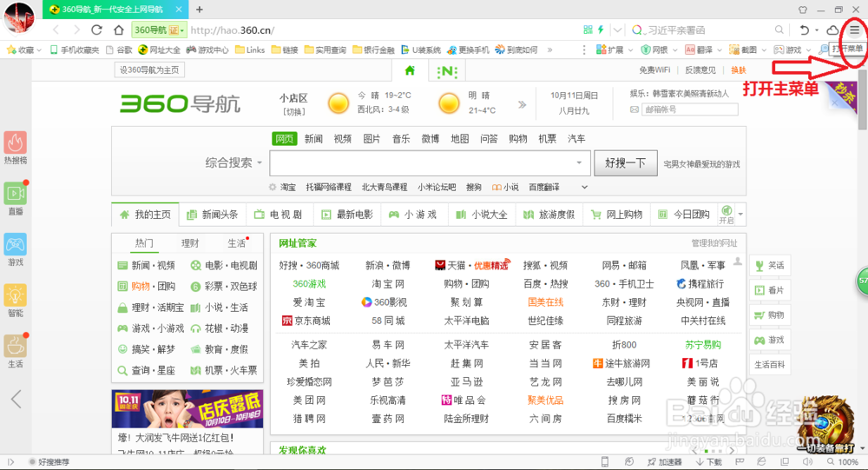Open 淘宝网 link
The width and height of the screenshot is (868, 470).
pos(387,284)
